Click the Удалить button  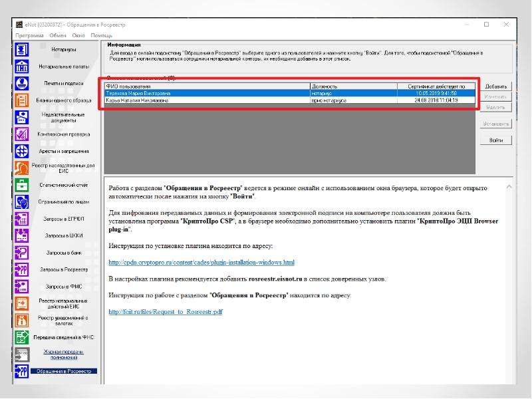[495, 107]
